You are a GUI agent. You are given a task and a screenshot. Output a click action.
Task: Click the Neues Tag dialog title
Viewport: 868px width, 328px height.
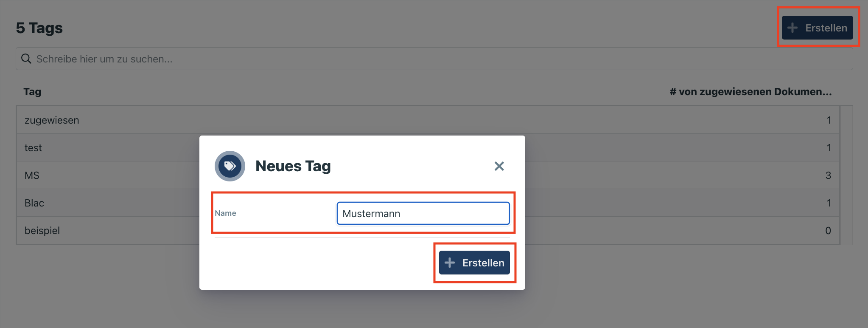click(x=293, y=166)
